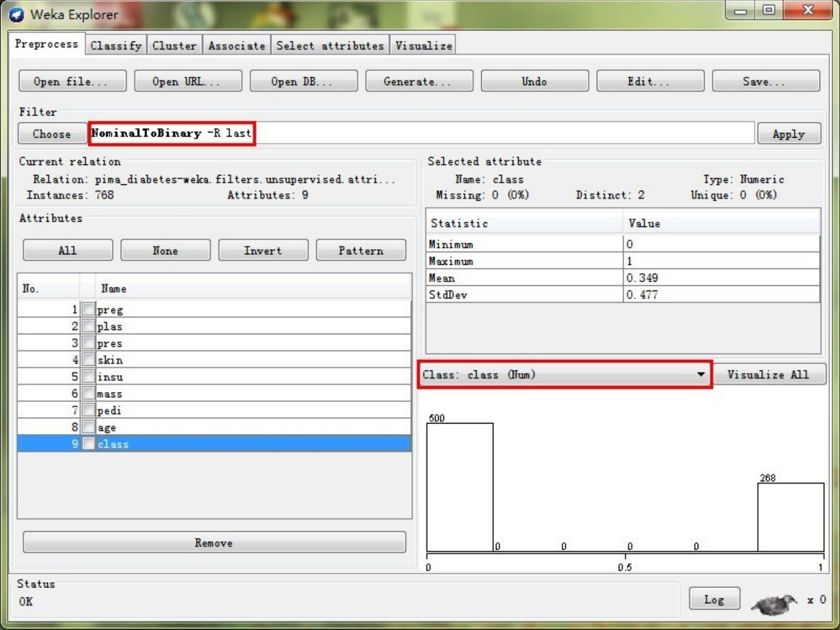Viewport: 840px width, 630px height.
Task: Click the Open file... button
Action: (72, 81)
